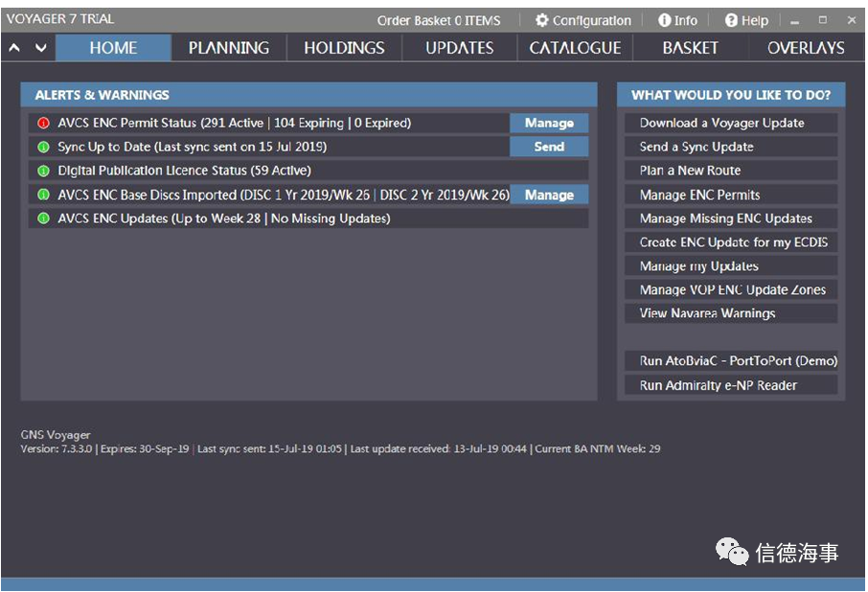Click Manage for AVCS ENC Base Discs
This screenshot has height=592, width=868.
click(x=549, y=194)
